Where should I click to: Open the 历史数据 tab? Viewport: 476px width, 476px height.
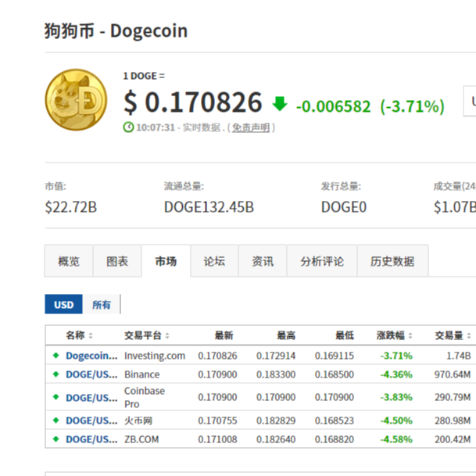pyautogui.click(x=392, y=261)
